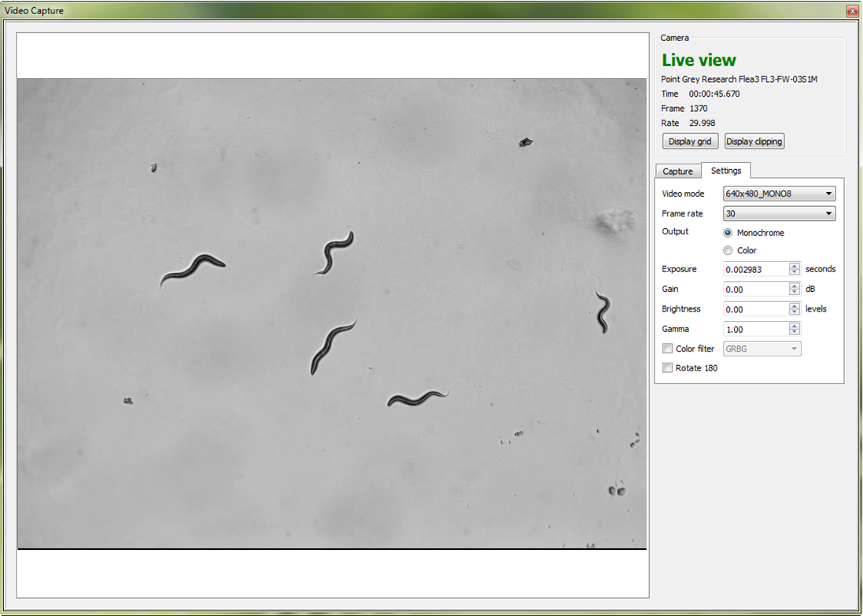Click the Video Capture window title
This screenshot has height=616, width=863.
(34, 10)
